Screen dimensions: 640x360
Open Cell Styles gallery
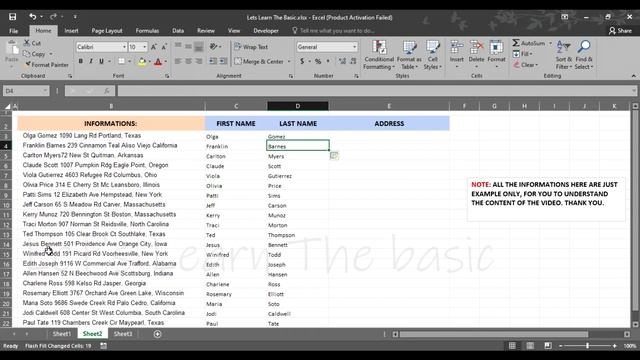[x=433, y=55]
